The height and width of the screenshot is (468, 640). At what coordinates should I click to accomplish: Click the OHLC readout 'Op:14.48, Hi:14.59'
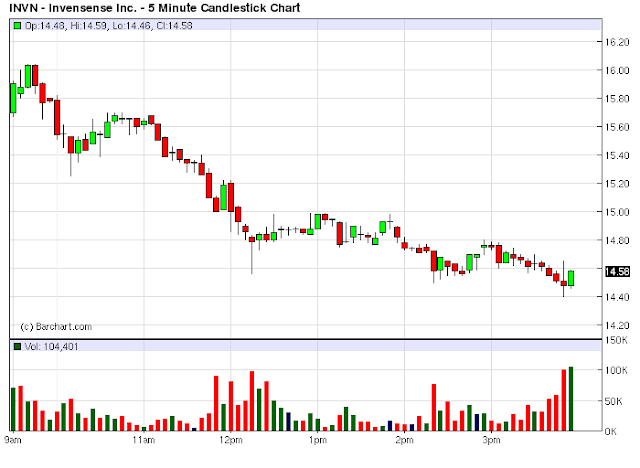(x=66, y=26)
